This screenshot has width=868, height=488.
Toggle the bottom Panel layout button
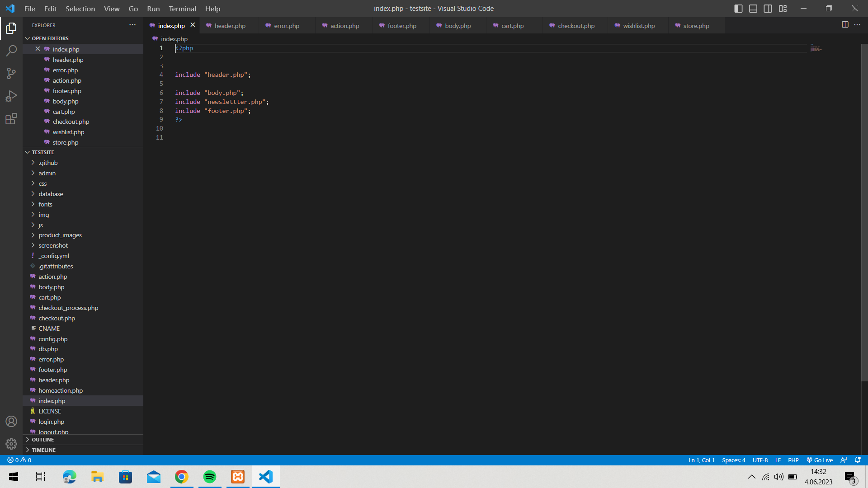[x=753, y=9]
